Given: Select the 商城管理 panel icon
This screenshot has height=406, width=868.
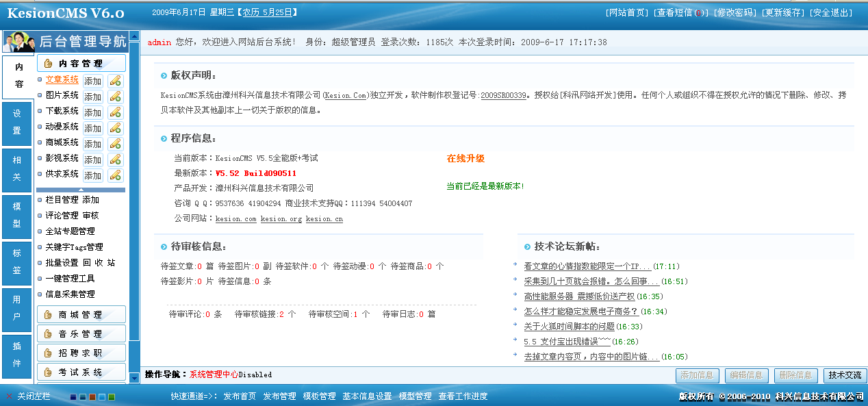Looking at the screenshot, I should tap(48, 314).
